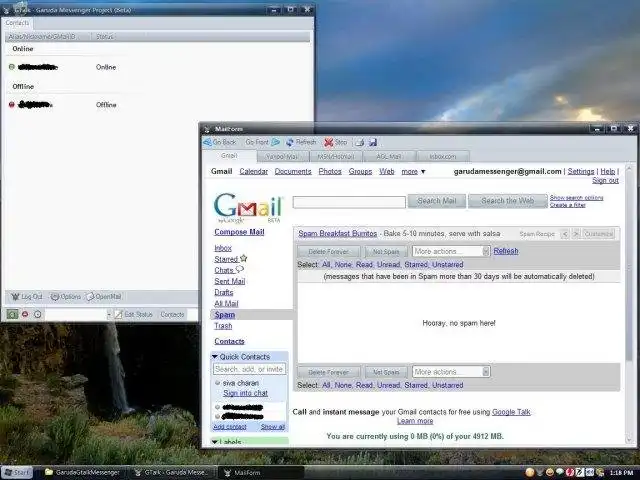Collapse the Quick Contacts section
The height and width of the screenshot is (480, 640).
pos(215,357)
